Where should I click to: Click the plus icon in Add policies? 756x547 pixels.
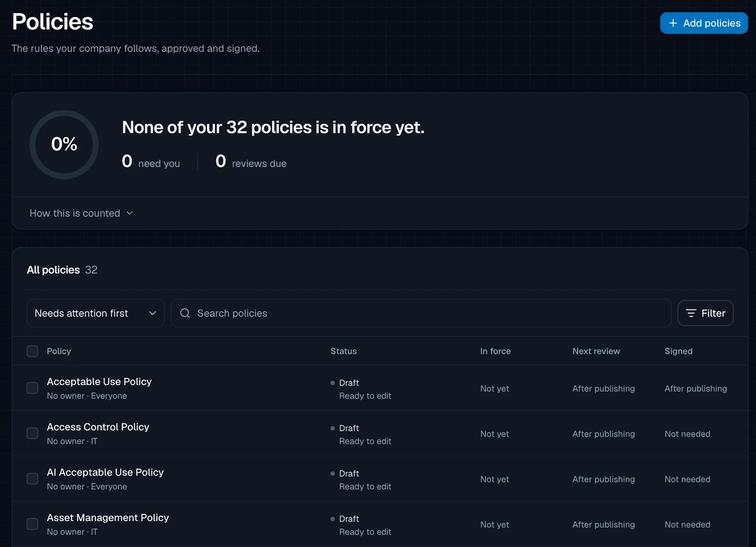673,23
